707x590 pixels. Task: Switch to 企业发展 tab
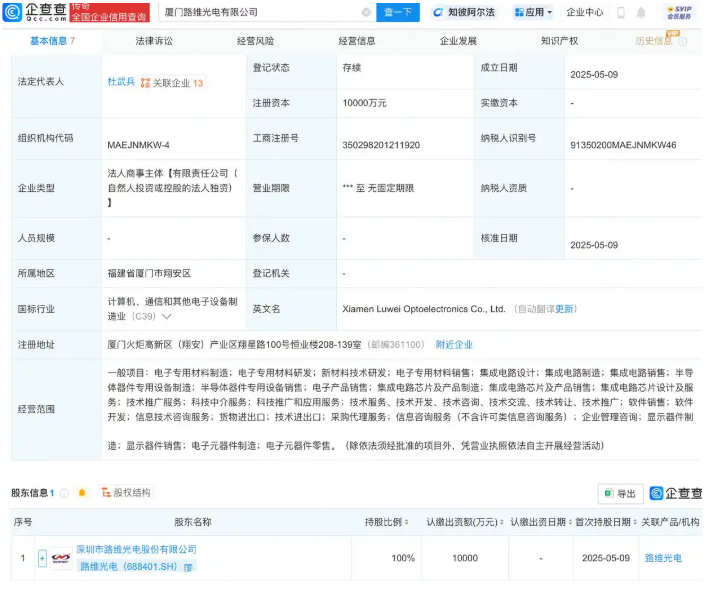click(459, 41)
